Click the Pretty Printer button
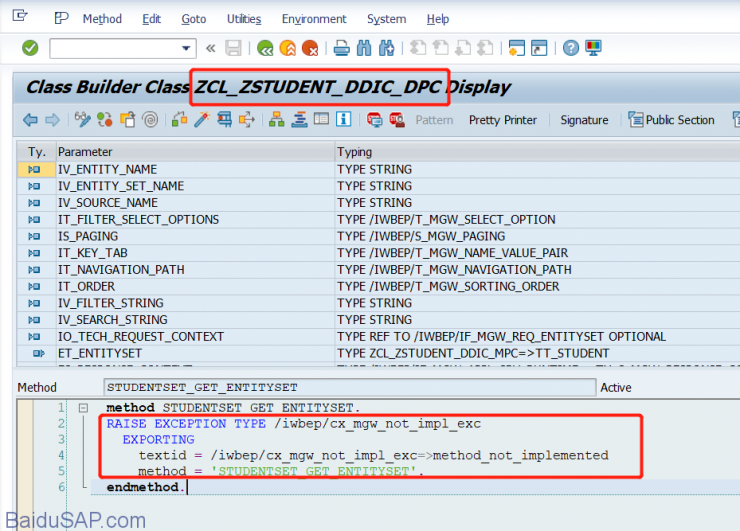 coord(503,120)
